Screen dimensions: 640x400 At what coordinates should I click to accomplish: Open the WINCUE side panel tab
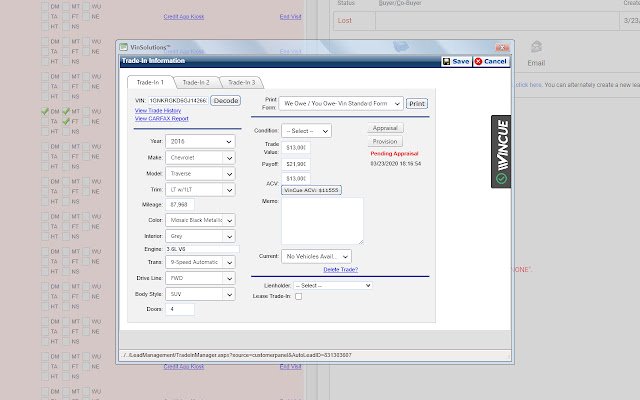click(501, 151)
